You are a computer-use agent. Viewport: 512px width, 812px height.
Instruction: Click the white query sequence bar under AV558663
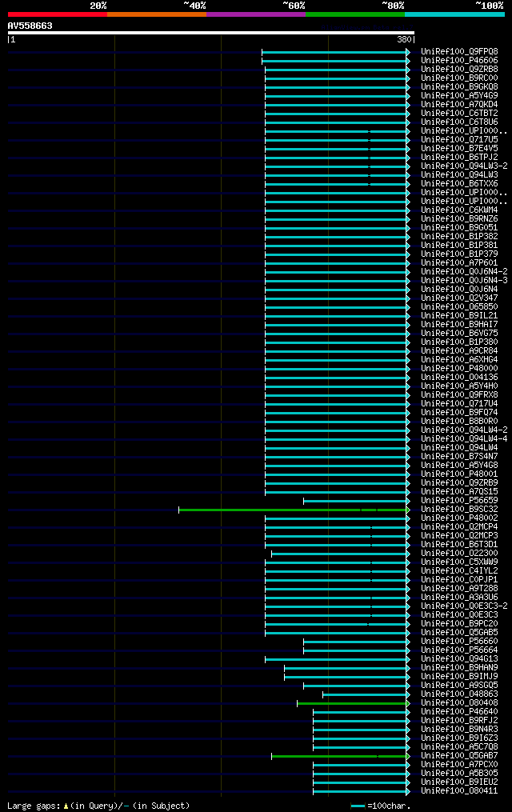tap(210, 33)
